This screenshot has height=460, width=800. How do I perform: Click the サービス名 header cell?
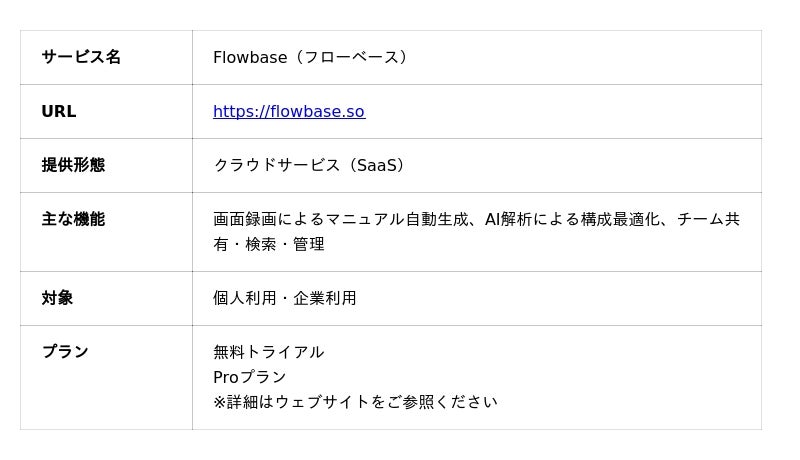[81, 57]
